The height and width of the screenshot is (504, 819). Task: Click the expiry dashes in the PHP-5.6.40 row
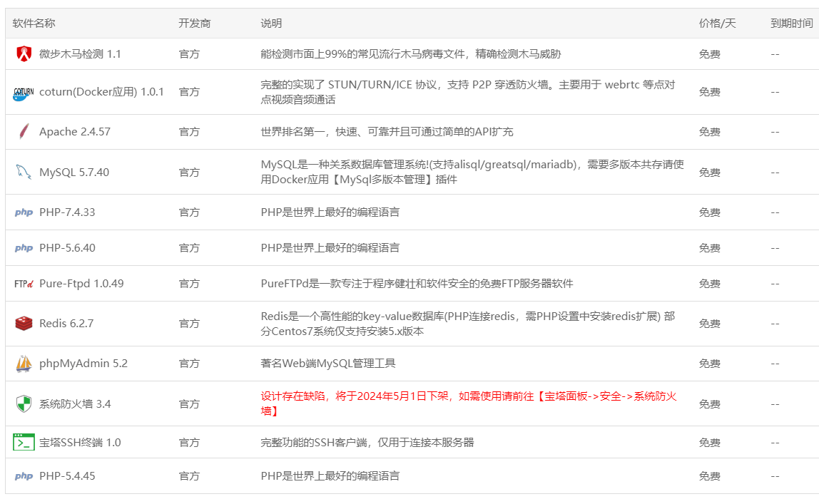pyautogui.click(x=775, y=248)
